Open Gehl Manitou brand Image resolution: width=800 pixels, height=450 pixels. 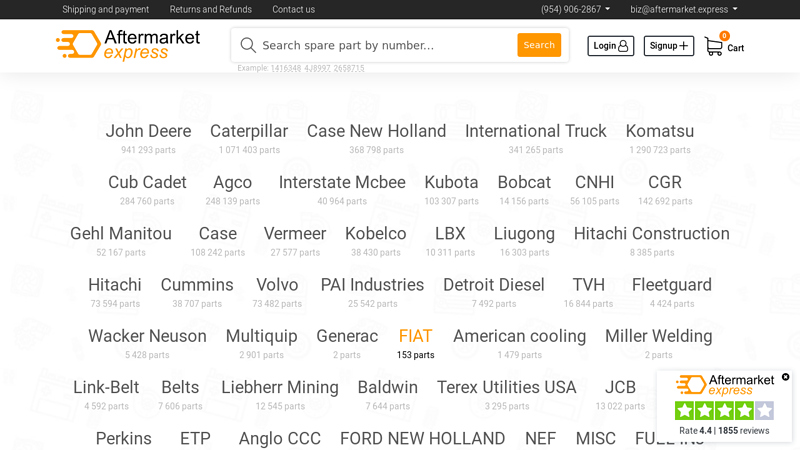point(121,233)
